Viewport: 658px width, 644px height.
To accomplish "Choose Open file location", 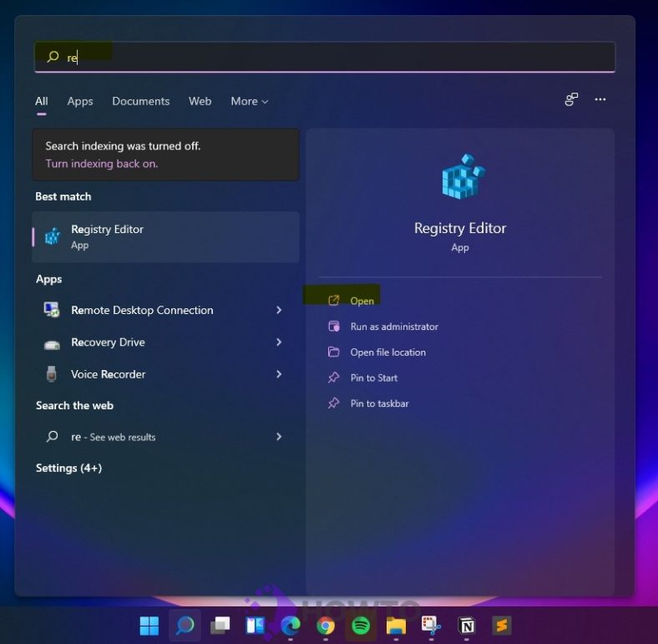I will (387, 352).
